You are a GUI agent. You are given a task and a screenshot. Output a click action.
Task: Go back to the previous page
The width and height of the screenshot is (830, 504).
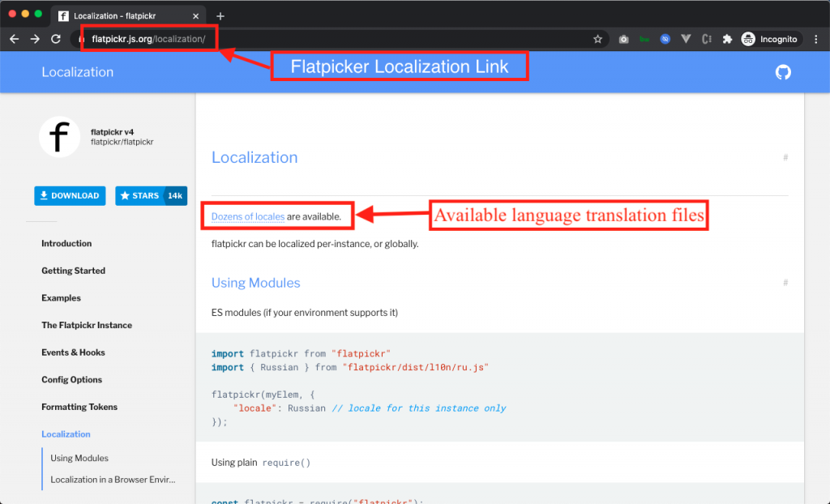[15, 39]
